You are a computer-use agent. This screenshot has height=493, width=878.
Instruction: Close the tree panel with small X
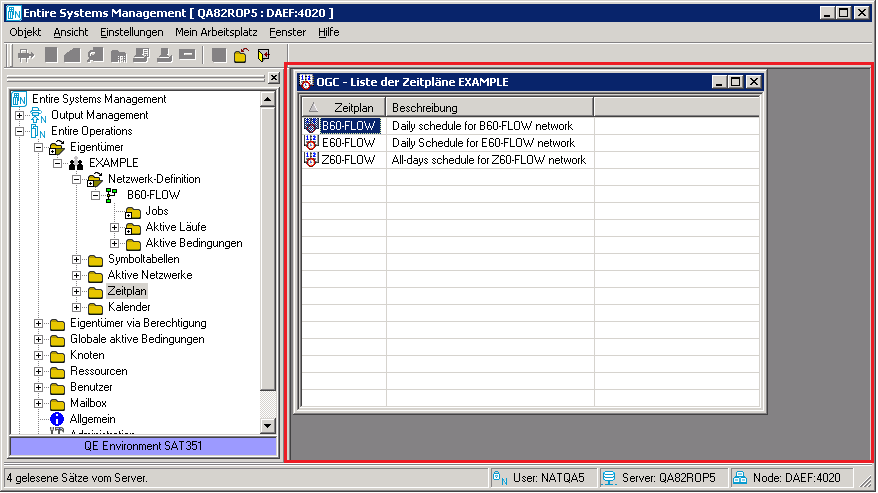(x=272, y=78)
